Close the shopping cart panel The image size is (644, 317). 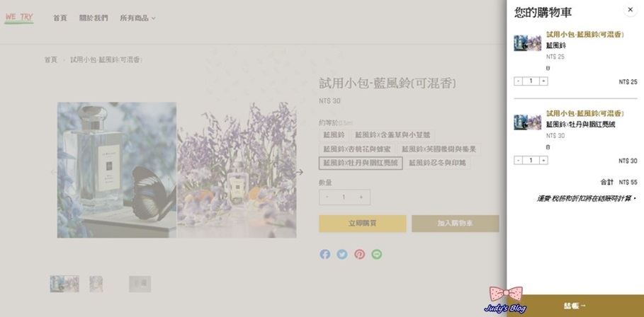[x=630, y=9]
